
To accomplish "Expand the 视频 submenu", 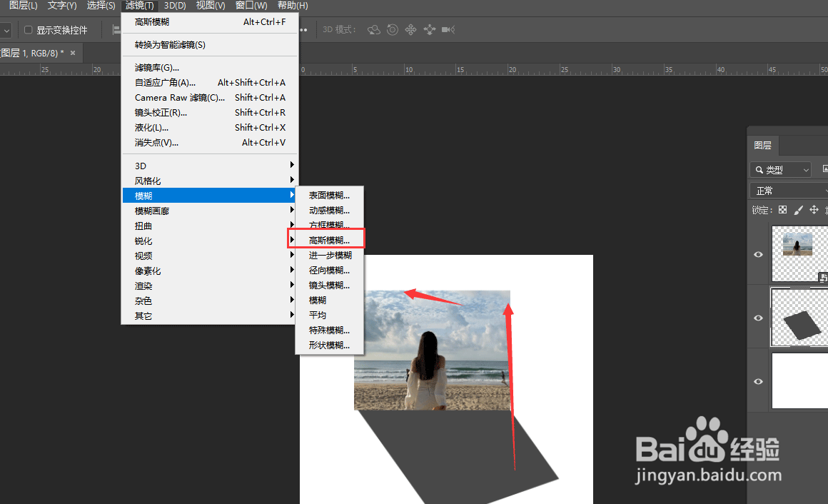I will (x=210, y=256).
